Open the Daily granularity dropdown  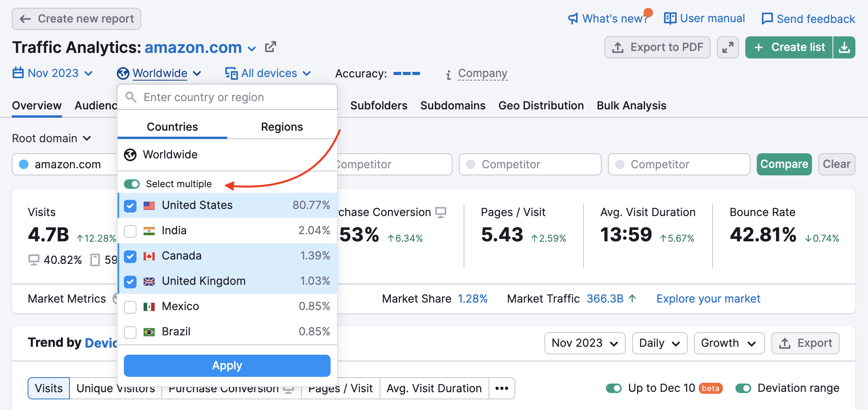pos(660,343)
